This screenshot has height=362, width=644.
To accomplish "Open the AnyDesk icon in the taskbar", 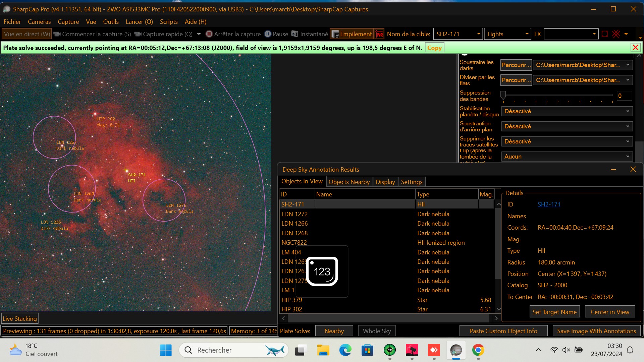I will [x=434, y=350].
